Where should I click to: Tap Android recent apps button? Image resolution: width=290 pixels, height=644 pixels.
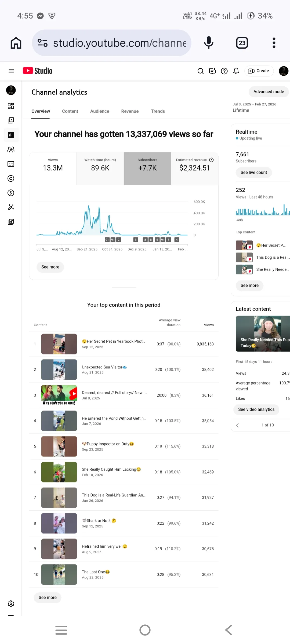(61, 630)
